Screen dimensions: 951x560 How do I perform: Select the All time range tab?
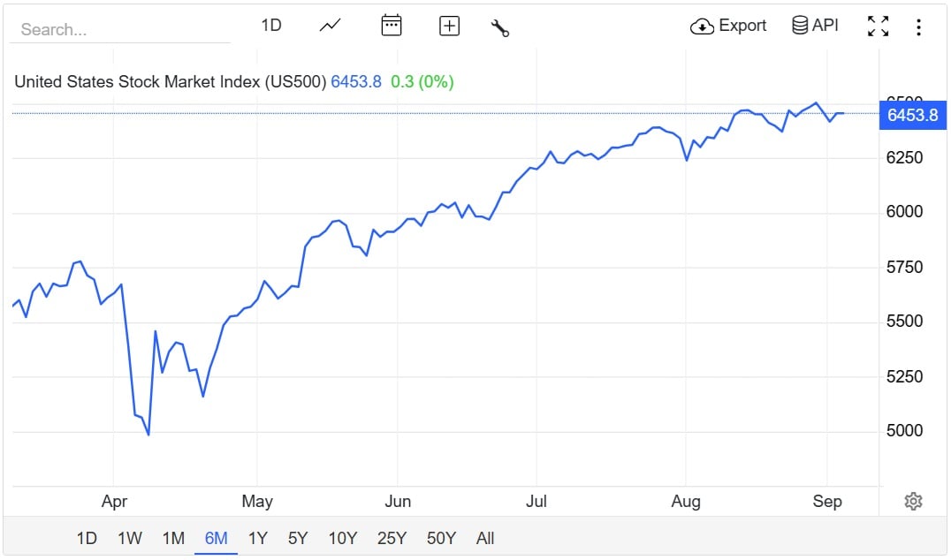point(484,538)
